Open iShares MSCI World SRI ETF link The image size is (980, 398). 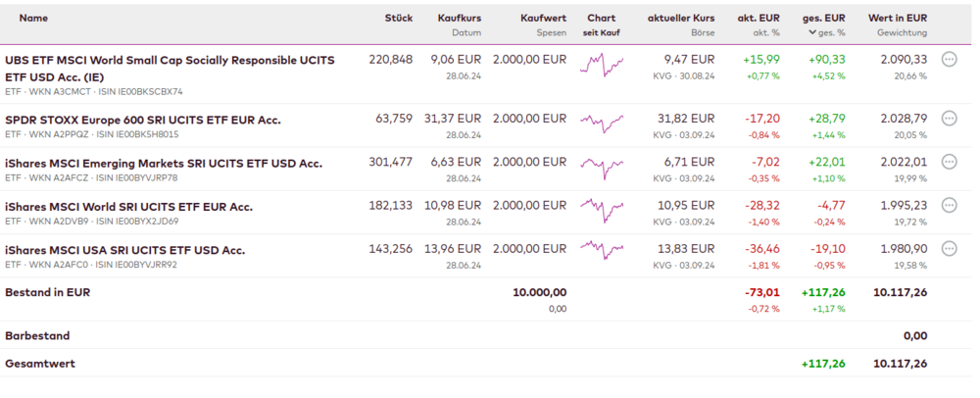(x=128, y=206)
